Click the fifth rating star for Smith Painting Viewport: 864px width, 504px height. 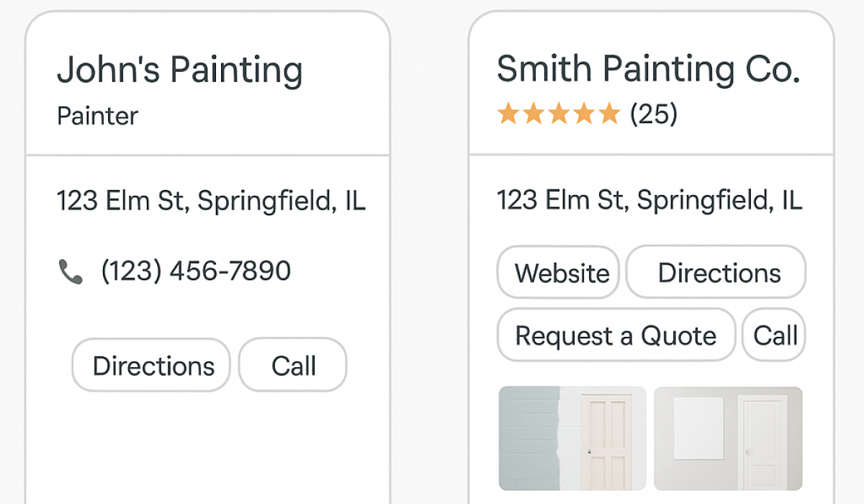pyautogui.click(x=609, y=114)
